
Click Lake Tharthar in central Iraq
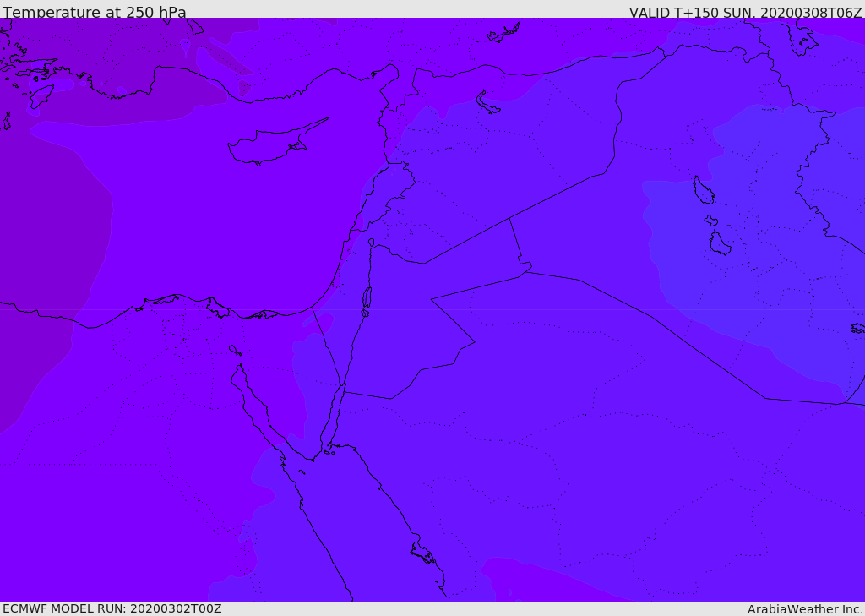tap(703, 191)
